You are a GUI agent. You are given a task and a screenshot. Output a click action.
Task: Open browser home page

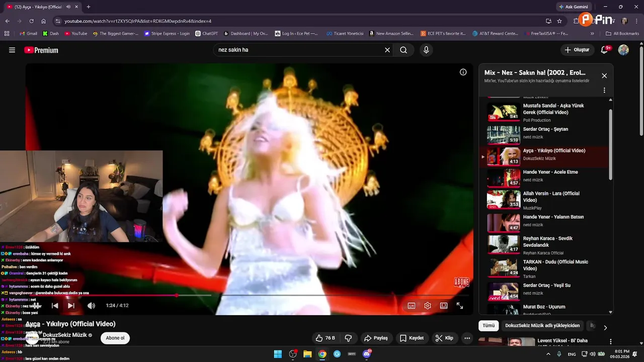point(44,21)
